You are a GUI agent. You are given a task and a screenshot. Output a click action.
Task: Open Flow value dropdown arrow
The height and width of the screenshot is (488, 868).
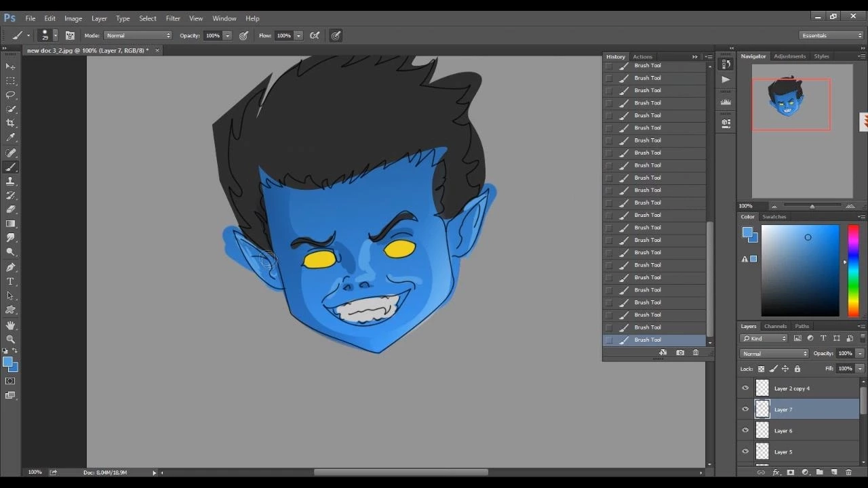click(x=298, y=35)
